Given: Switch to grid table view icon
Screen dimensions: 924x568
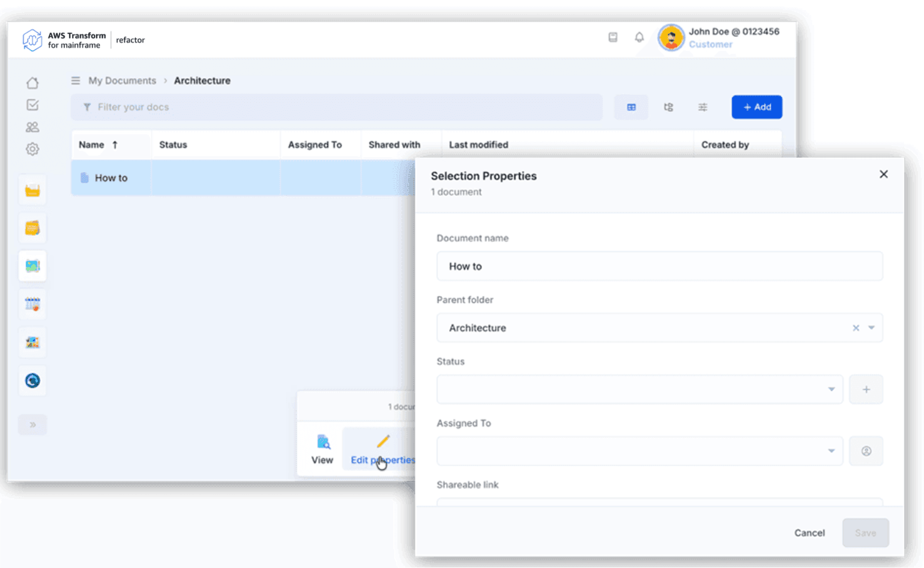Looking at the screenshot, I should [x=631, y=107].
